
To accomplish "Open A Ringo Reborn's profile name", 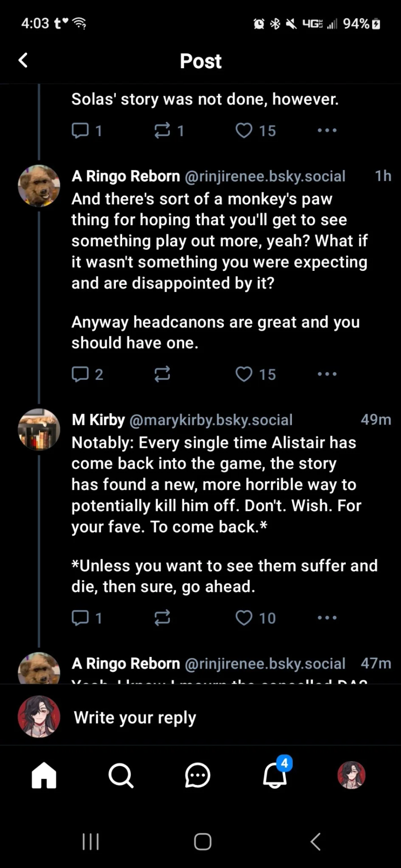I will [x=125, y=176].
